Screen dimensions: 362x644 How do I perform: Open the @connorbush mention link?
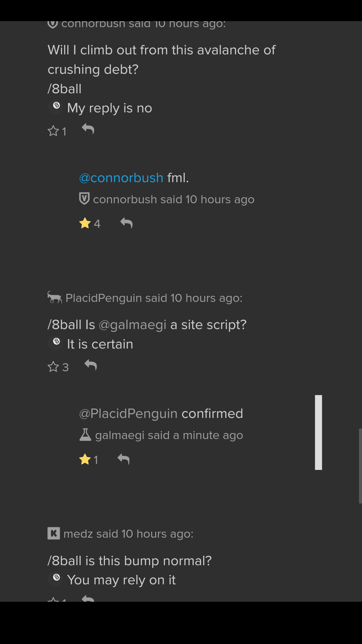121,178
